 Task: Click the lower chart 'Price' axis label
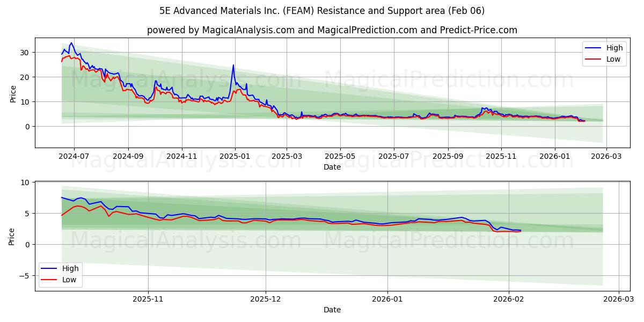tap(12, 236)
